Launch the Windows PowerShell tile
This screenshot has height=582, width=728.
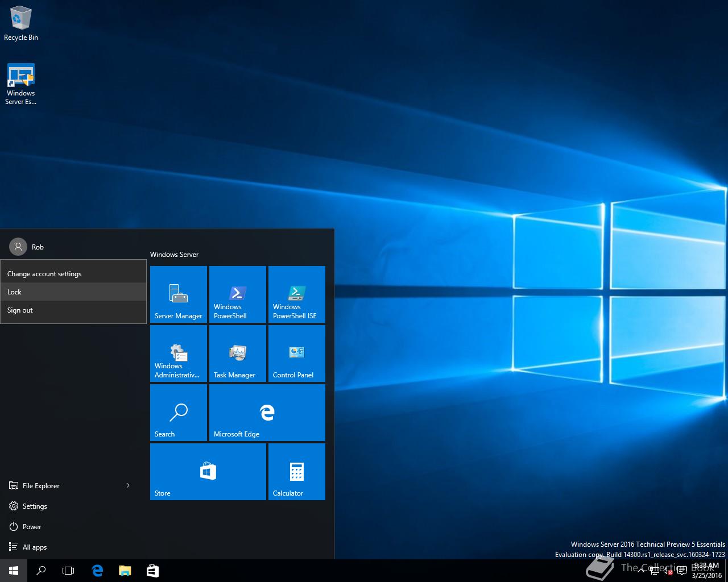pos(238,294)
